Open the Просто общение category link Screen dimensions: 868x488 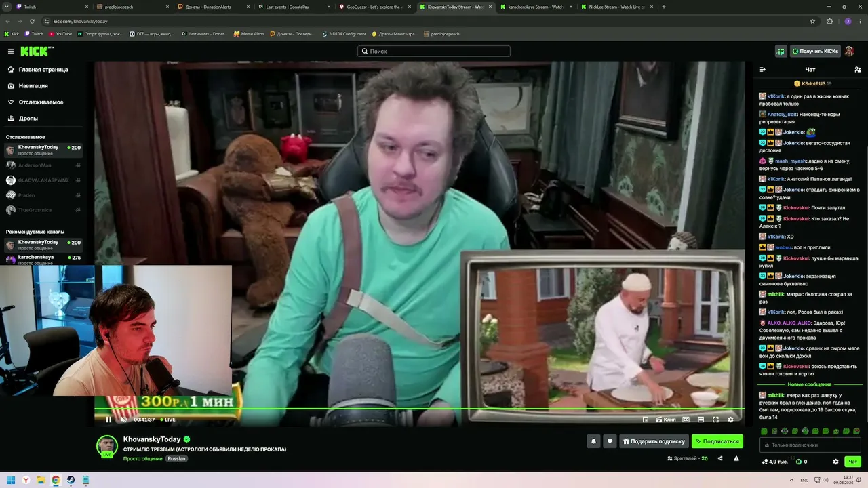pyautogui.click(x=142, y=459)
